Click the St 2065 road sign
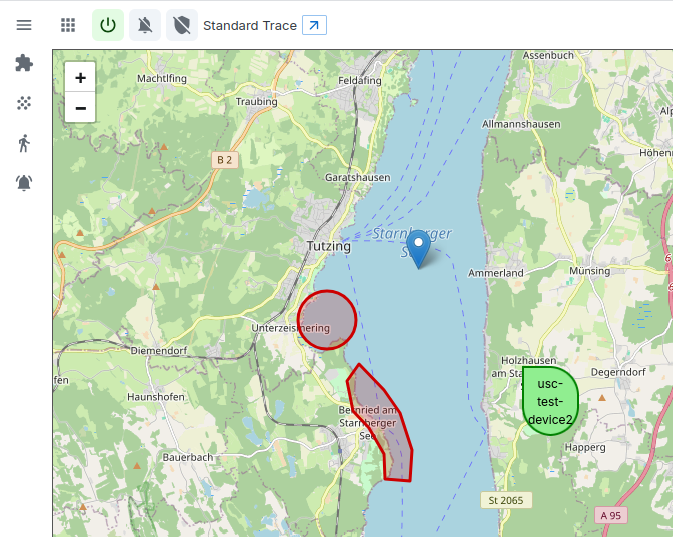 click(x=505, y=499)
